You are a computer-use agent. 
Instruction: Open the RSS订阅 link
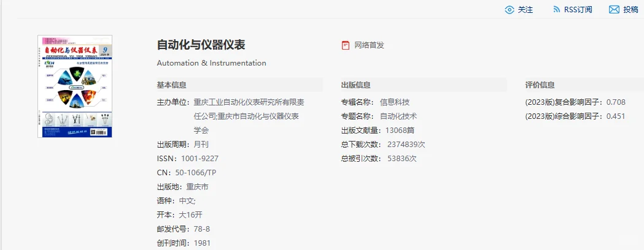pos(578,10)
